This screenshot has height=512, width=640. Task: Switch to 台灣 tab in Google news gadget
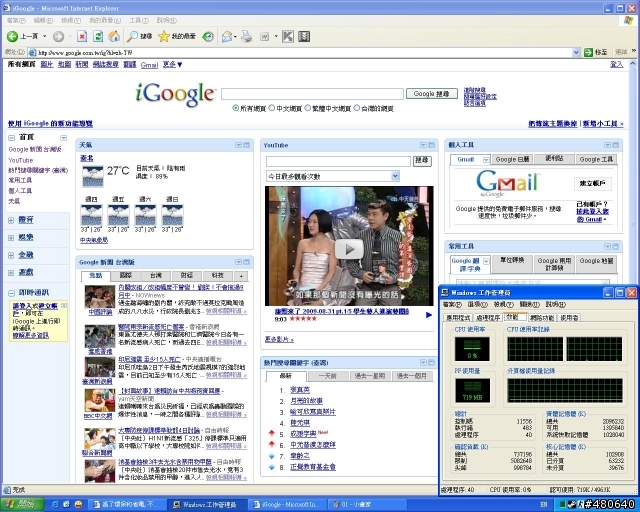coord(156,276)
